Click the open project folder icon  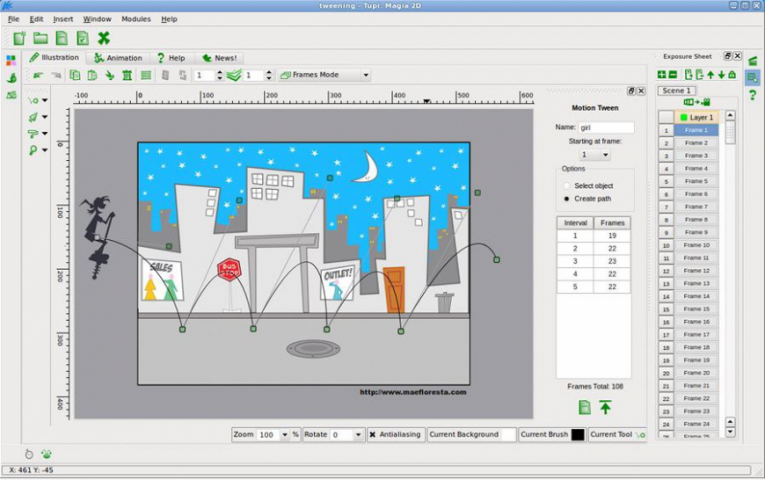point(40,38)
